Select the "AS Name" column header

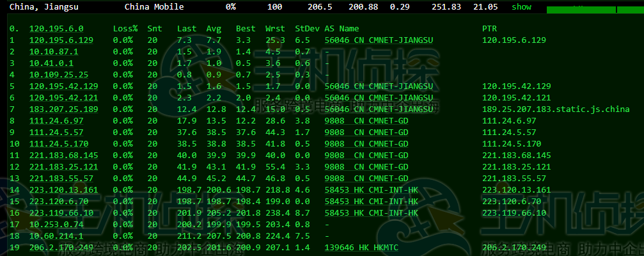pos(342,29)
